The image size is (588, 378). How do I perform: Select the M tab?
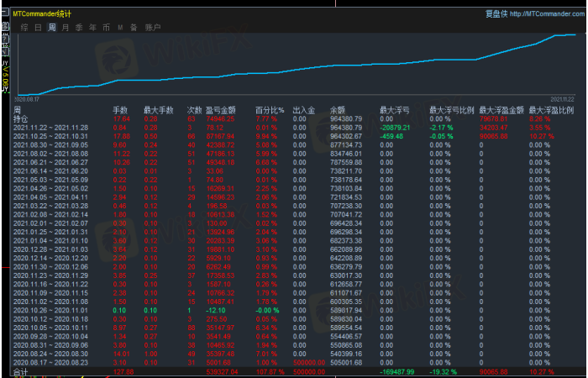[120, 28]
